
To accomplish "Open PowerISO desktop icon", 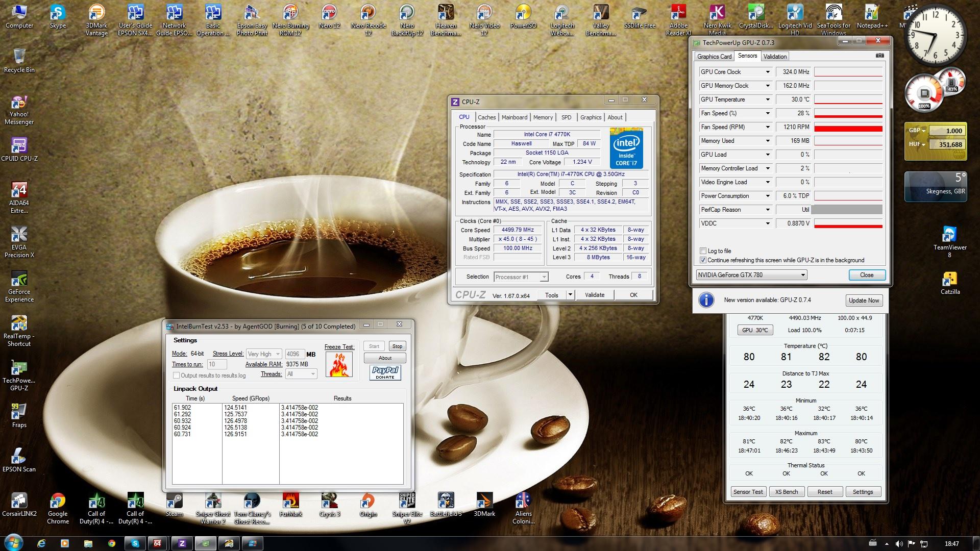I will [523, 17].
